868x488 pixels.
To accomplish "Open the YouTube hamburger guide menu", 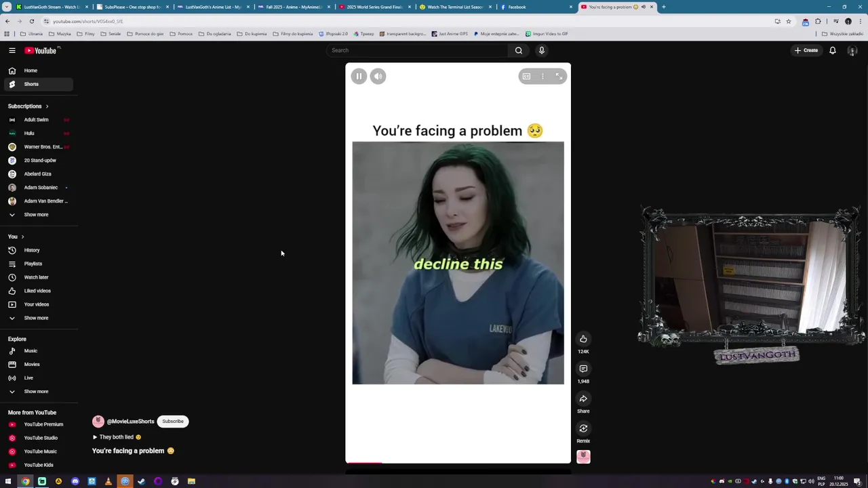I will pos(12,50).
